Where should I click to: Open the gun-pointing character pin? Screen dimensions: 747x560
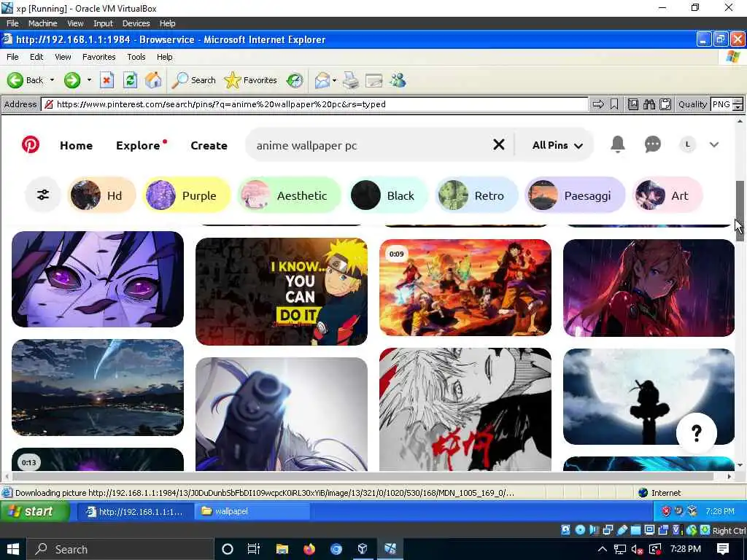click(x=282, y=414)
